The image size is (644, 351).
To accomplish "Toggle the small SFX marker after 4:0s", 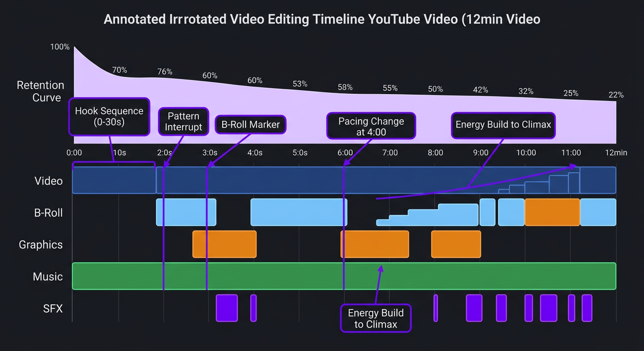I will pyautogui.click(x=253, y=308).
